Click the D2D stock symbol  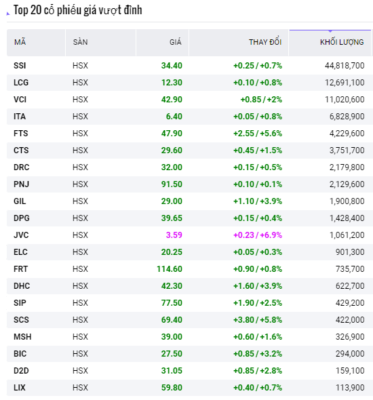tap(21, 371)
